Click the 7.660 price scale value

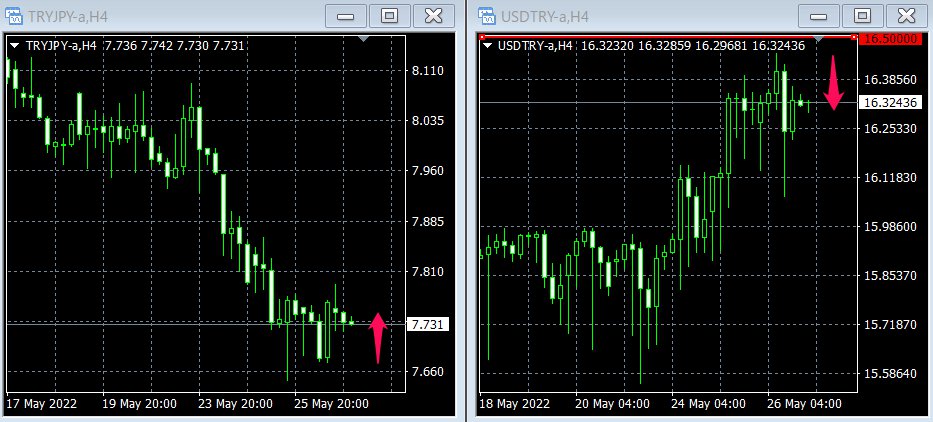click(428, 372)
